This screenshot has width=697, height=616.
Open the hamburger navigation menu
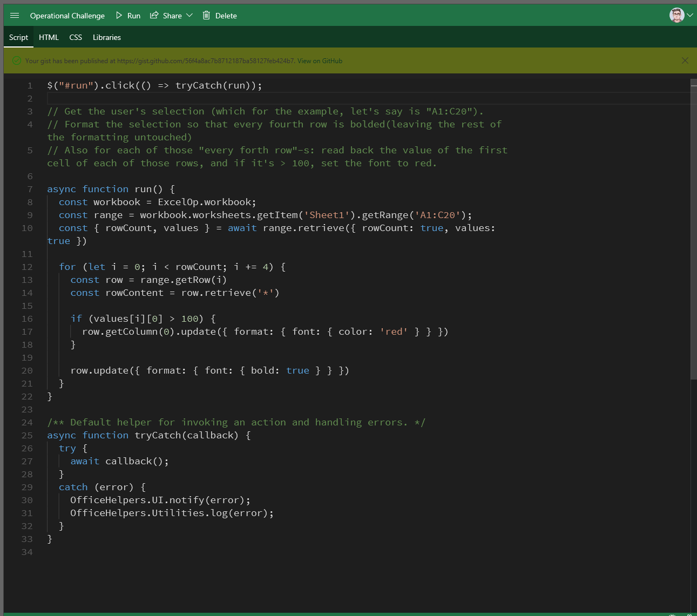[15, 15]
